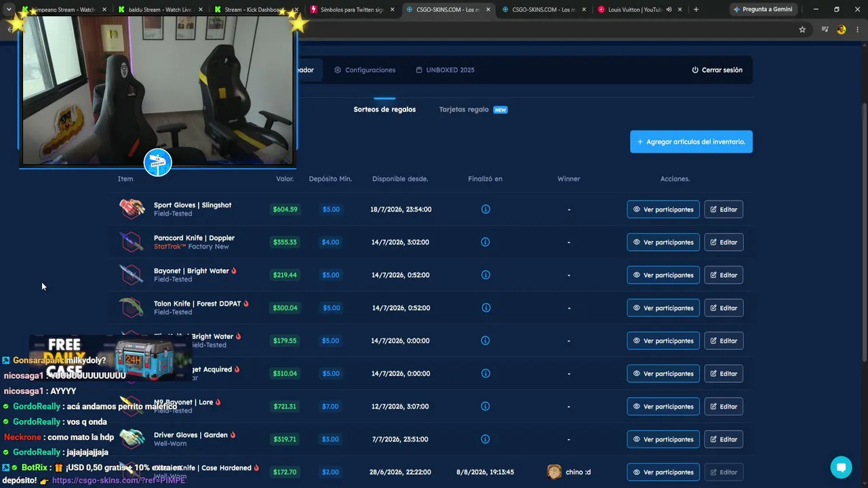Open info icon for Bayonet Bright Water row
868x488 pixels.
coord(486,274)
